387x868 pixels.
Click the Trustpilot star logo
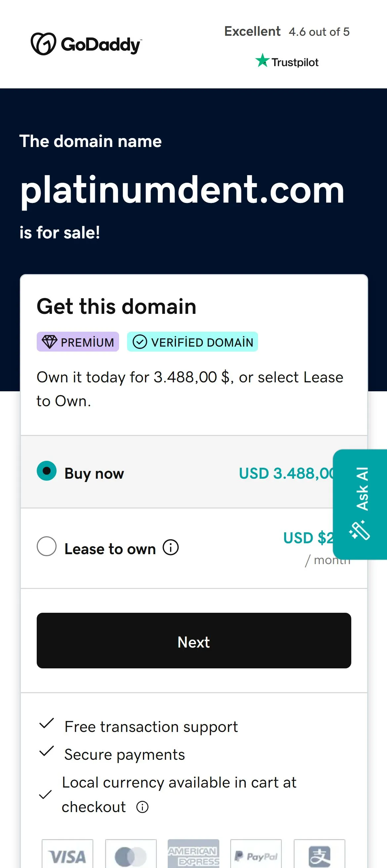(x=287, y=62)
